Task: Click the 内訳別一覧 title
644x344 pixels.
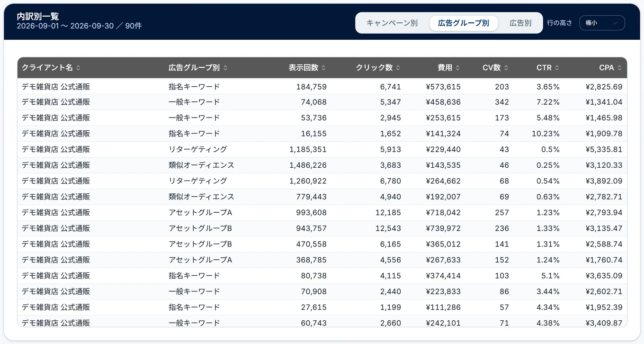Action: click(x=38, y=17)
